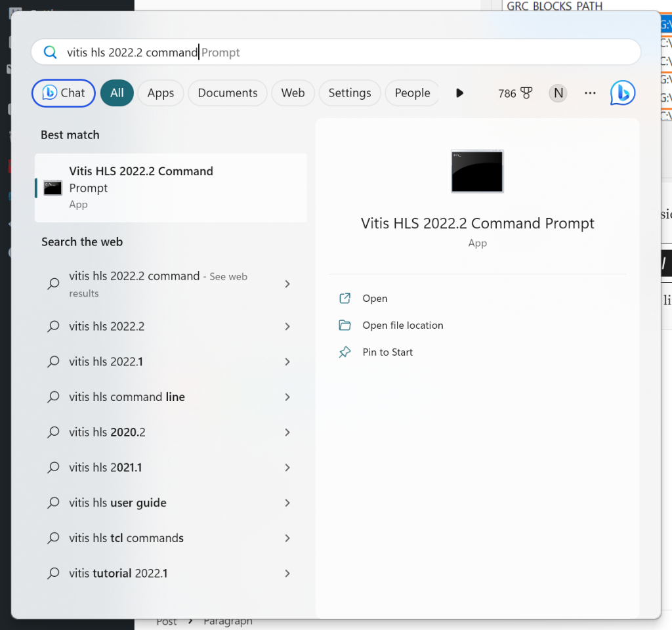Click search icon beside 'vitis hls 2022.2' suggestion
Screen dimensions: 672x630
point(53,327)
